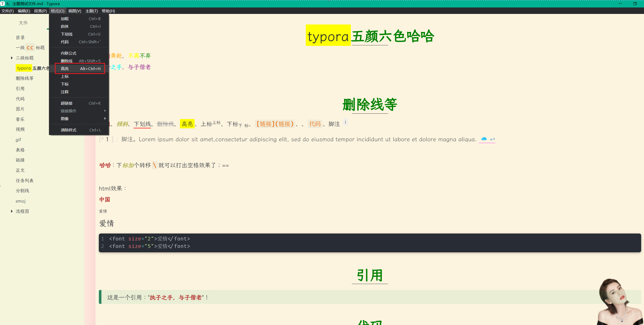Jump to emoj in outline
Viewport: 644px width, 325px height.
21,201
